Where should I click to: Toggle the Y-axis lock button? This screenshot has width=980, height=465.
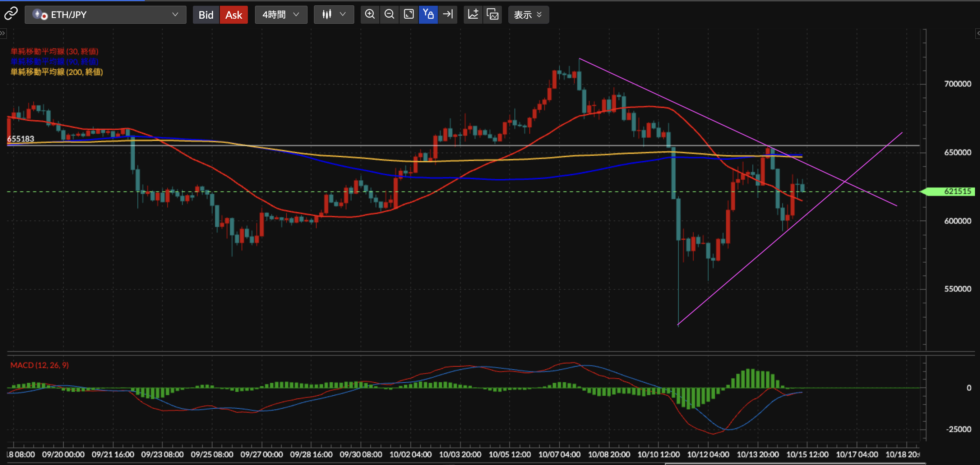pos(428,14)
